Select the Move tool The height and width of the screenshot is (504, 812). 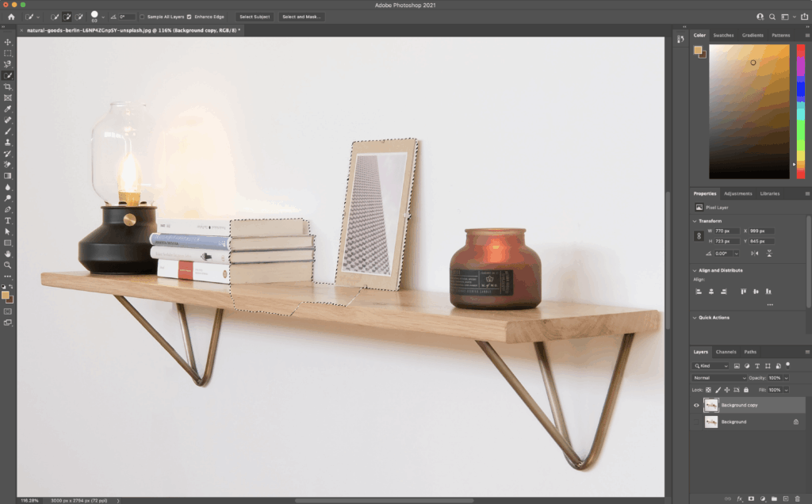[8, 42]
